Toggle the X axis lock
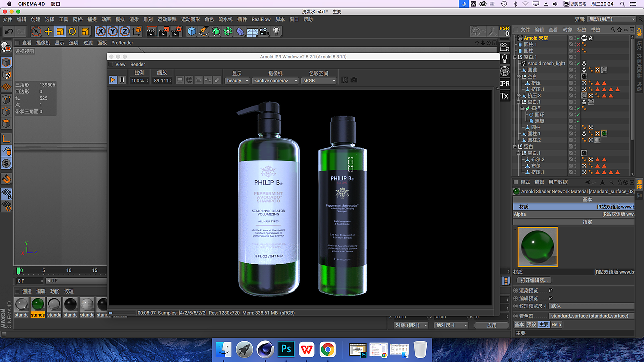The image size is (644, 362). tap(101, 31)
